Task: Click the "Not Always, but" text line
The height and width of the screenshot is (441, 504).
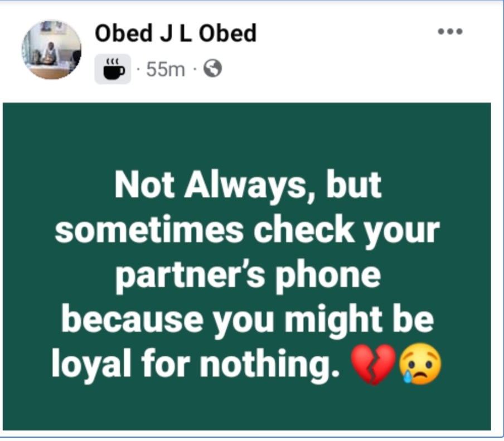Action: [248, 186]
